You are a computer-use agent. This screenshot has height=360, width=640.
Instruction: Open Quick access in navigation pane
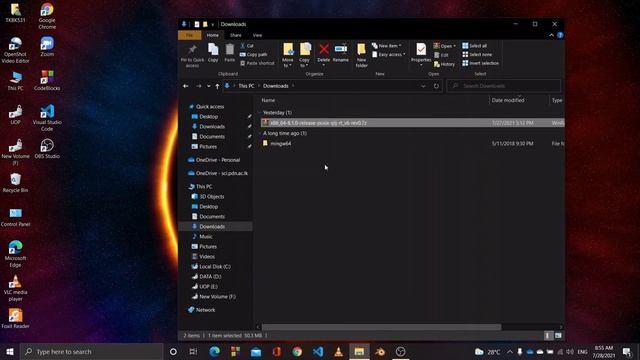(x=210, y=107)
